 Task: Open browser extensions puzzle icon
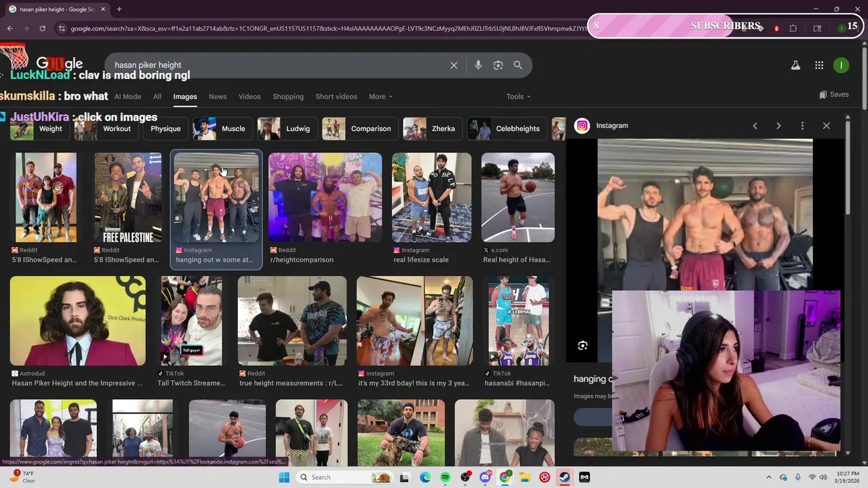(x=793, y=28)
